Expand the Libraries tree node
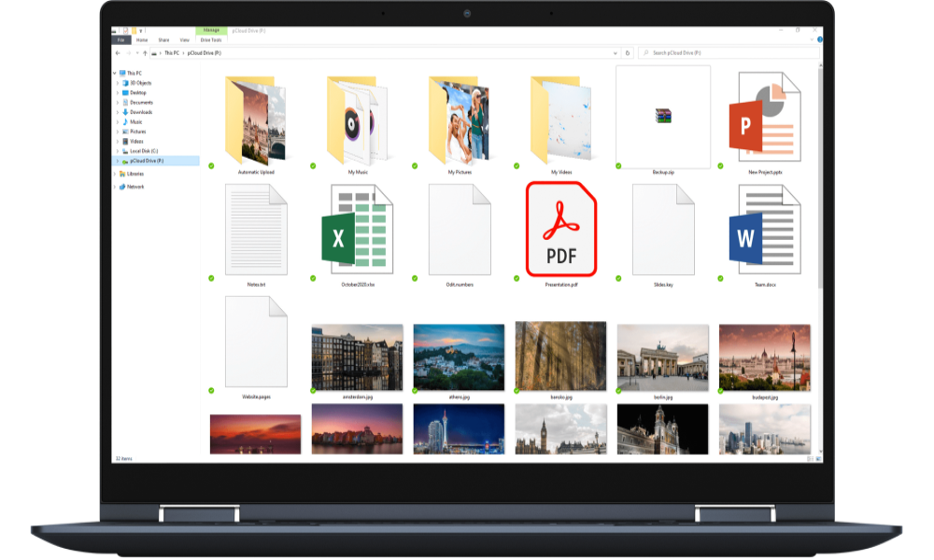934x560 pixels. click(114, 174)
